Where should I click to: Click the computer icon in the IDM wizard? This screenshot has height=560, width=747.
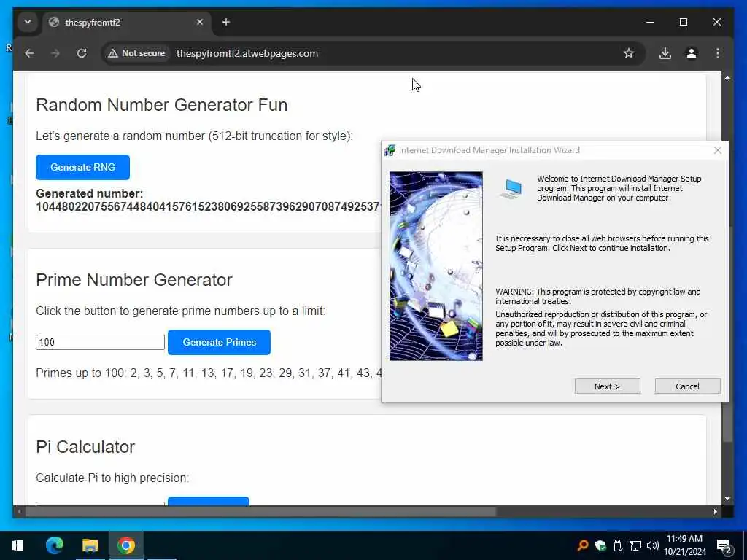pyautogui.click(x=511, y=189)
